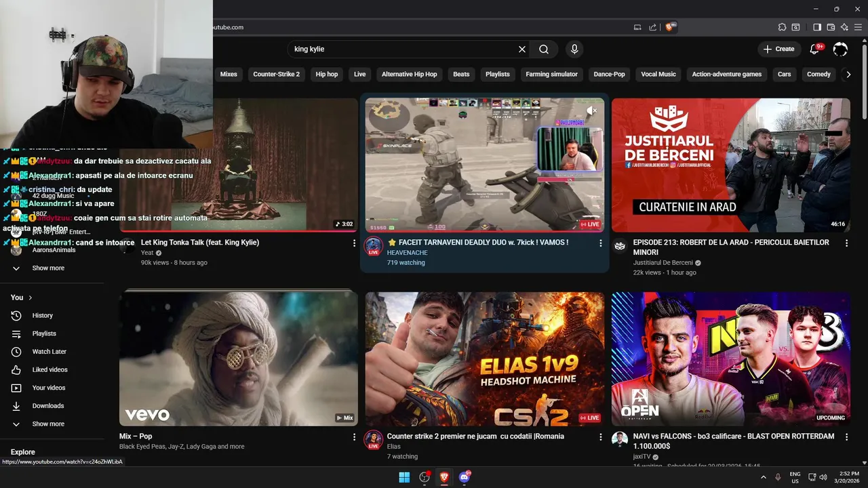Image resolution: width=868 pixels, height=488 pixels.
Task: Open options menu for Let King Tonka Talk
Action: pyautogui.click(x=354, y=243)
